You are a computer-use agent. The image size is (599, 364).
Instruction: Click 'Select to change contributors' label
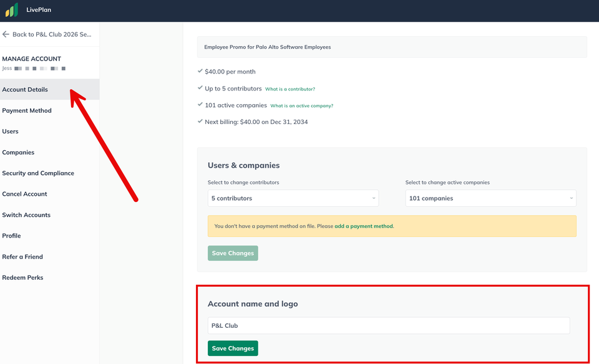click(243, 183)
